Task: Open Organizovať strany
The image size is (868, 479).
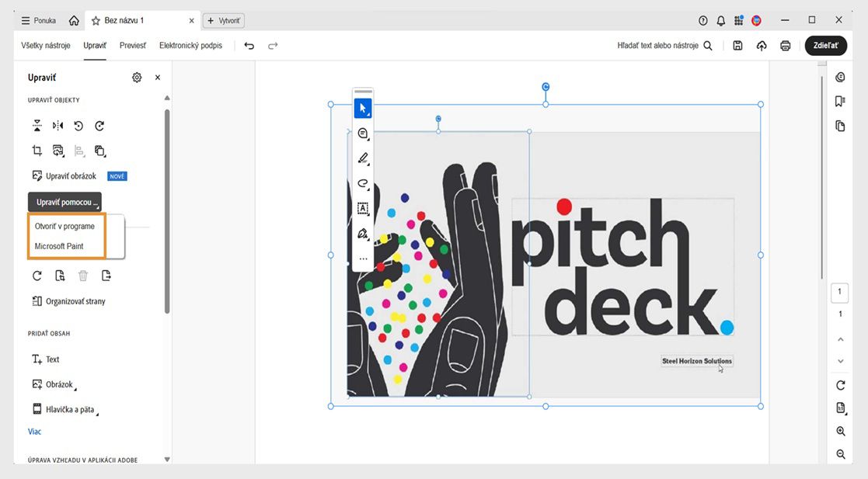Action: [x=68, y=301]
